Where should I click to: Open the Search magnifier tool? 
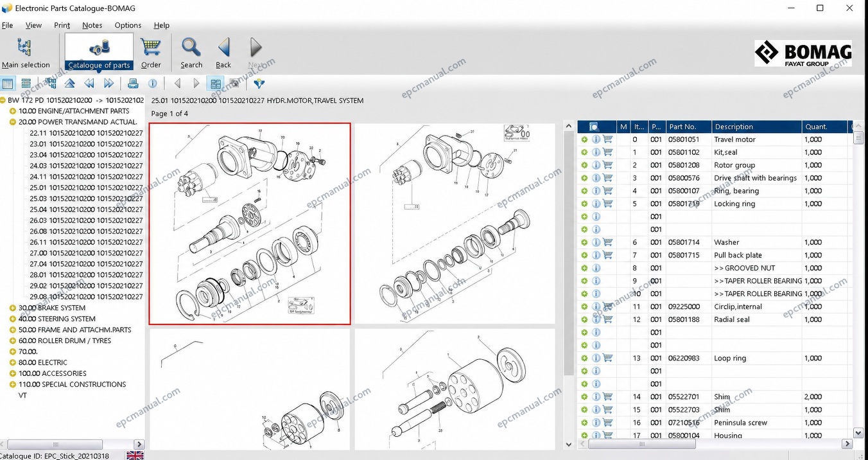point(191,53)
